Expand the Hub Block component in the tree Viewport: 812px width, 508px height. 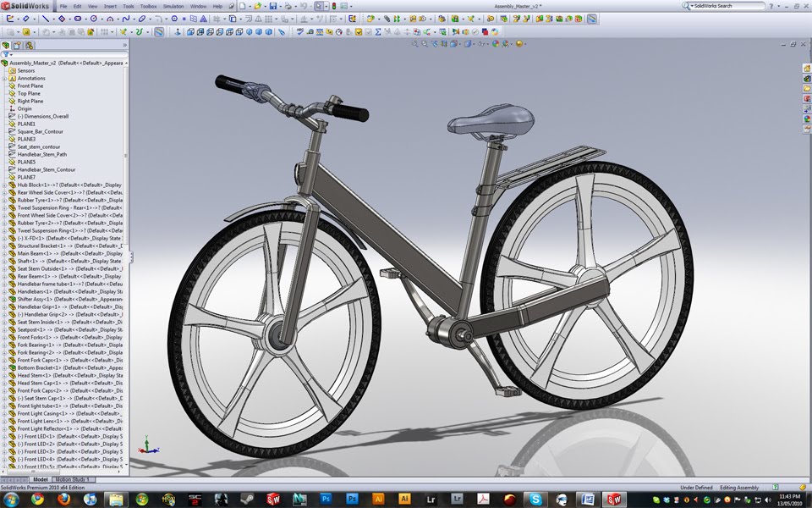click(4, 185)
